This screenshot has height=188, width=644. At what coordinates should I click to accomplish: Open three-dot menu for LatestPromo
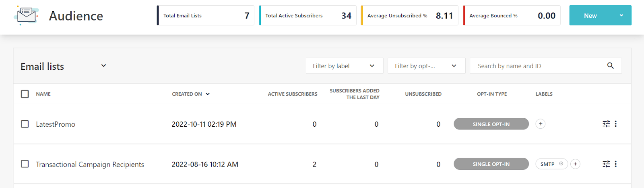[x=616, y=124]
